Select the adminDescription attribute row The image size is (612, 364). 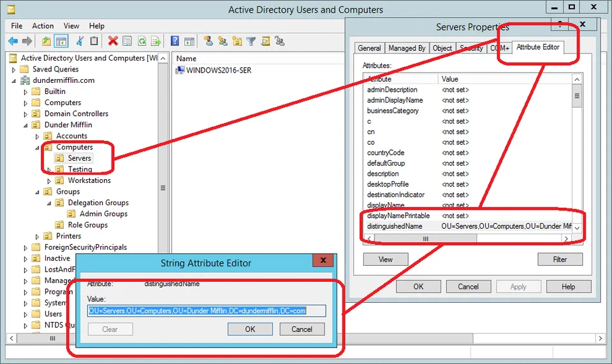point(469,90)
